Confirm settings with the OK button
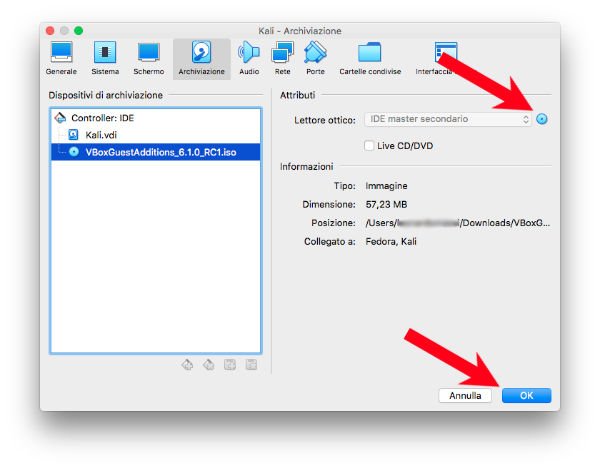600x468 pixels. tap(527, 395)
